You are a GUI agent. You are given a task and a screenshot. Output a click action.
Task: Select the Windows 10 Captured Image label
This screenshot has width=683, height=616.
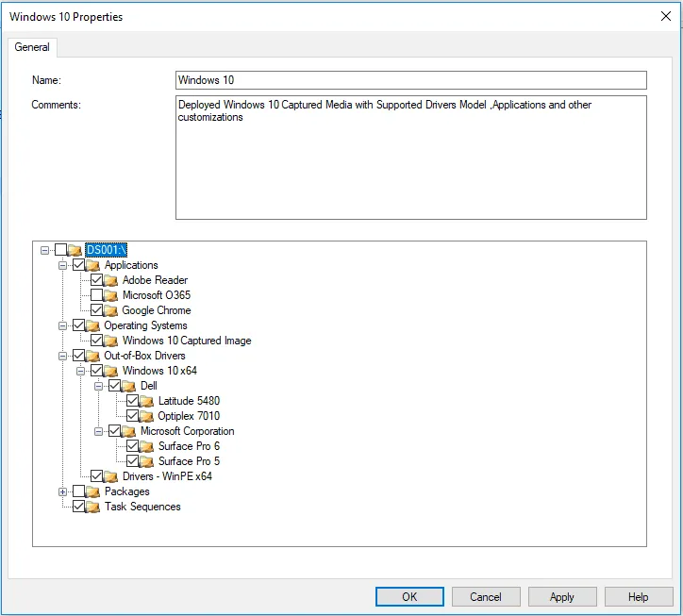(187, 341)
